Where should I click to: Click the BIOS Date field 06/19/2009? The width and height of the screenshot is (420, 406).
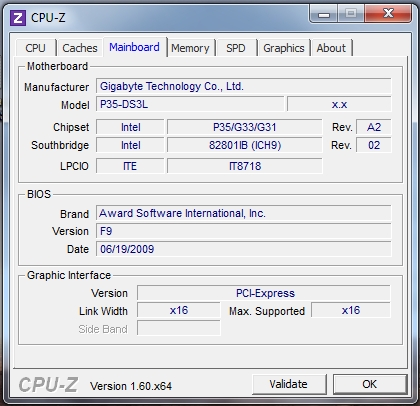[x=244, y=249]
